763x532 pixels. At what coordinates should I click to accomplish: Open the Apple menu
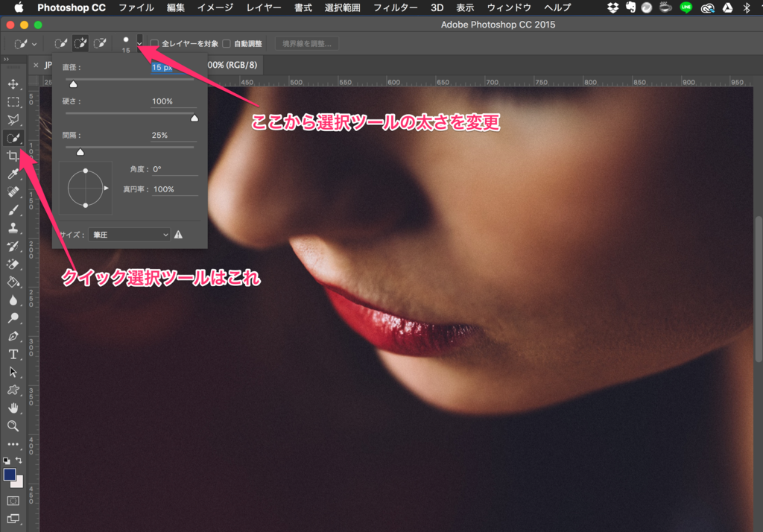coord(19,7)
